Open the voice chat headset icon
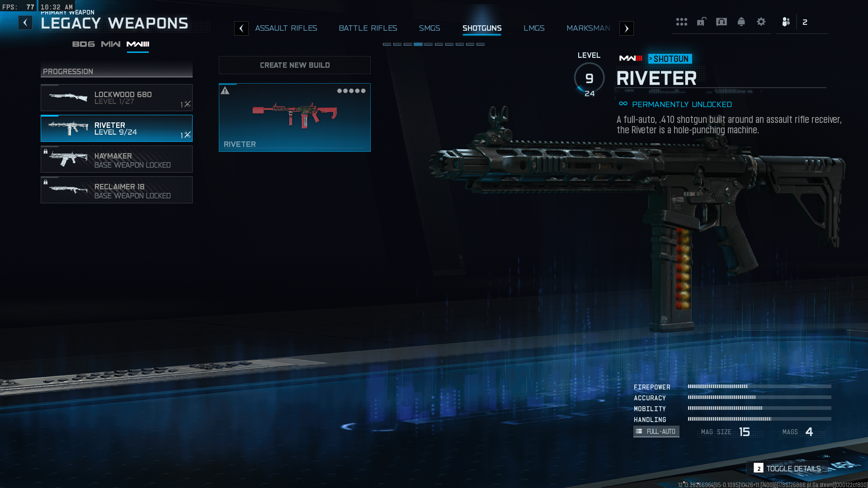 pyautogui.click(x=722, y=22)
